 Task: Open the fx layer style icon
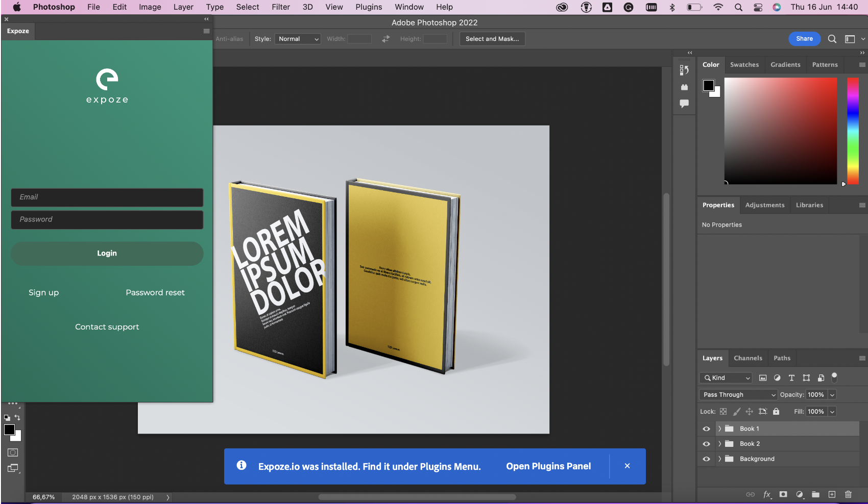click(x=767, y=494)
